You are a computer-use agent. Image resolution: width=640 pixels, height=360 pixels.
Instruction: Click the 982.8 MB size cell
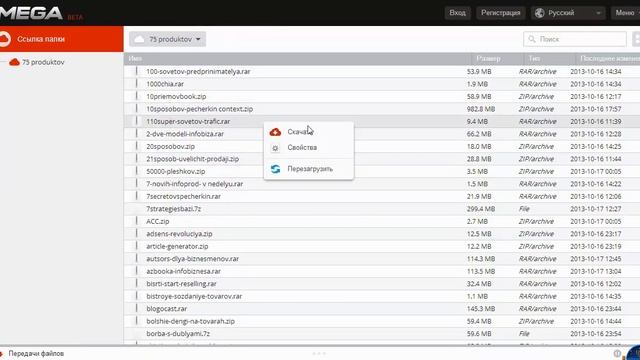[481, 109]
